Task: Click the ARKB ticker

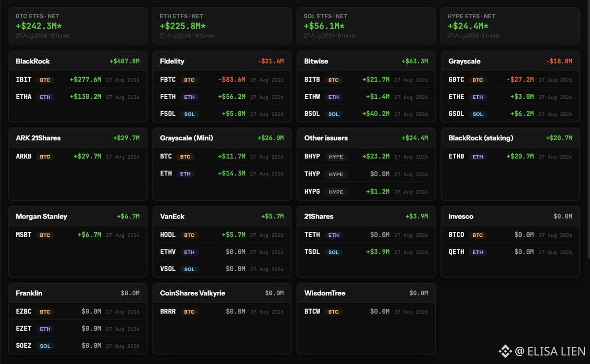Action: [24, 156]
